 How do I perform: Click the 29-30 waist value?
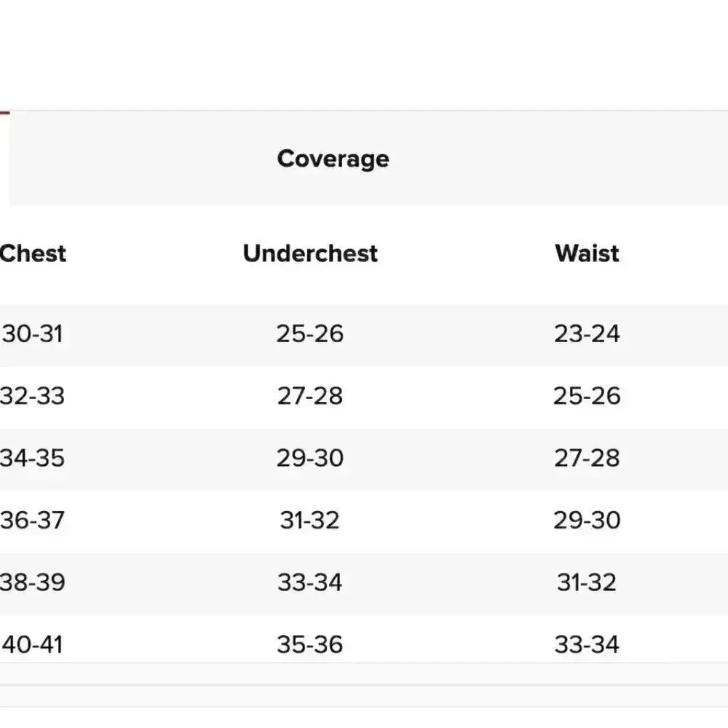pyautogui.click(x=587, y=521)
